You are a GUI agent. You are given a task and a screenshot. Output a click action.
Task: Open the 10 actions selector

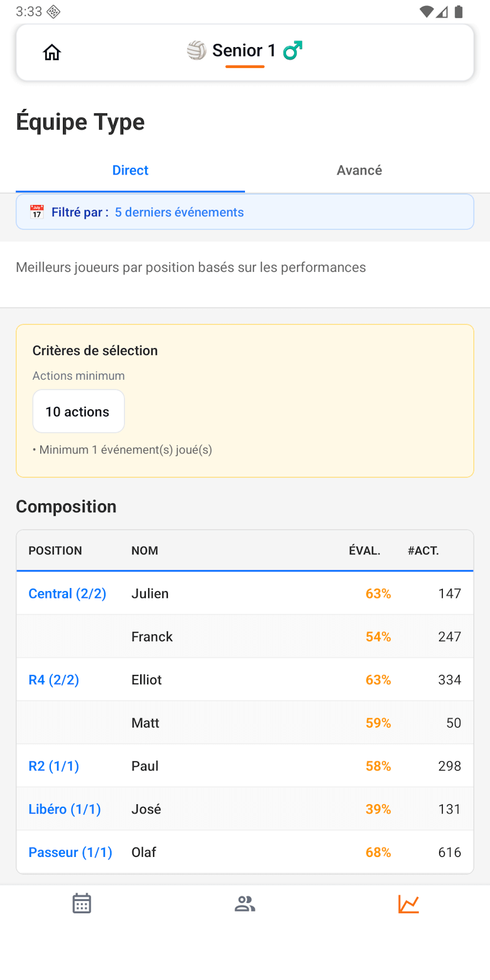78,411
